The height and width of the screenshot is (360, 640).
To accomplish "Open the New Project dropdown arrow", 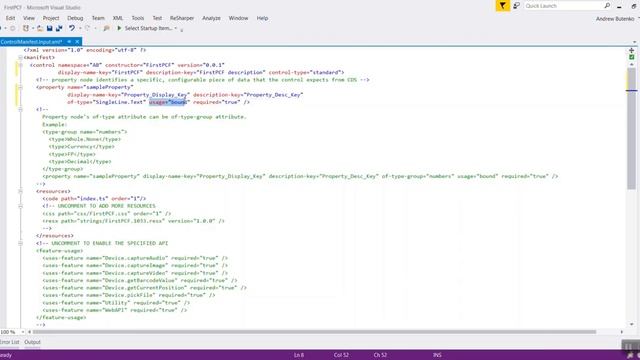I will 33,28.
